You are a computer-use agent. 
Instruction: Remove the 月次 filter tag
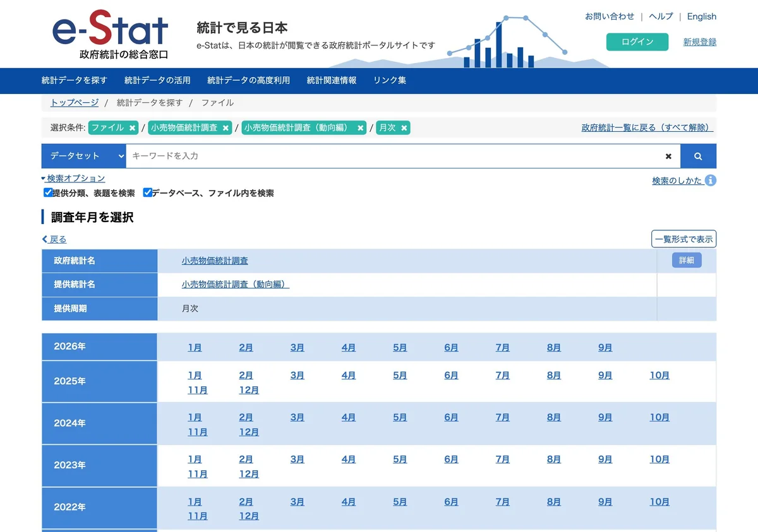click(x=404, y=128)
